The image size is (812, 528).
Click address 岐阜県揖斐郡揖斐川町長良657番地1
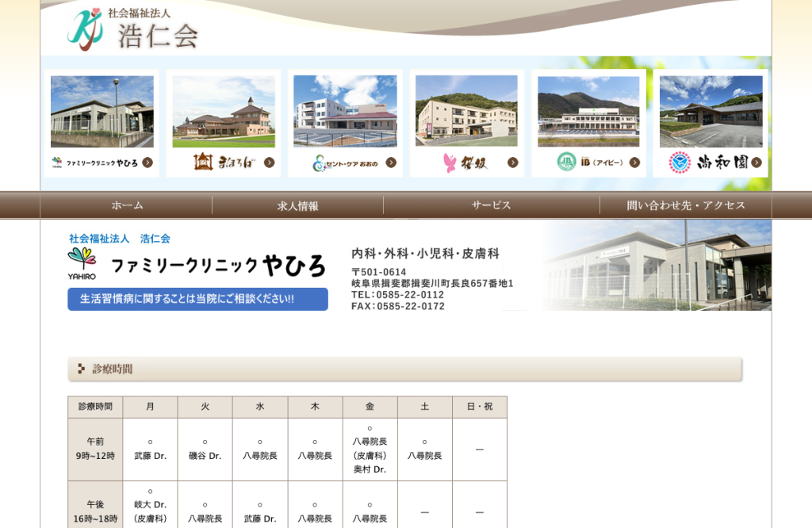(x=432, y=283)
